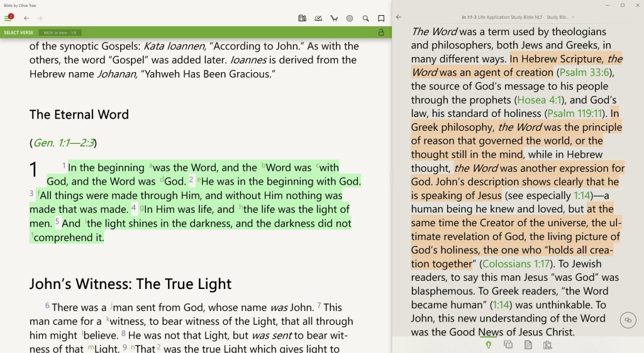Click the highlighted "comprehend it." text
This screenshot has height=353, width=644.
point(69,237)
